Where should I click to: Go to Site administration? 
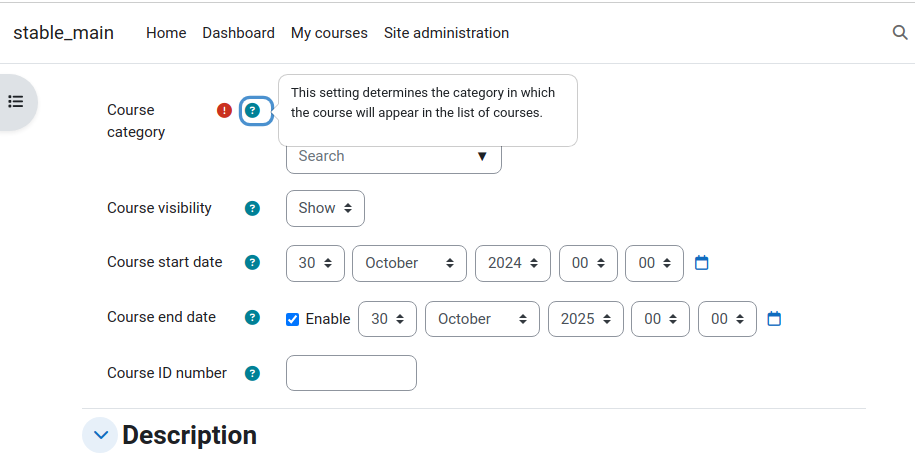[446, 33]
